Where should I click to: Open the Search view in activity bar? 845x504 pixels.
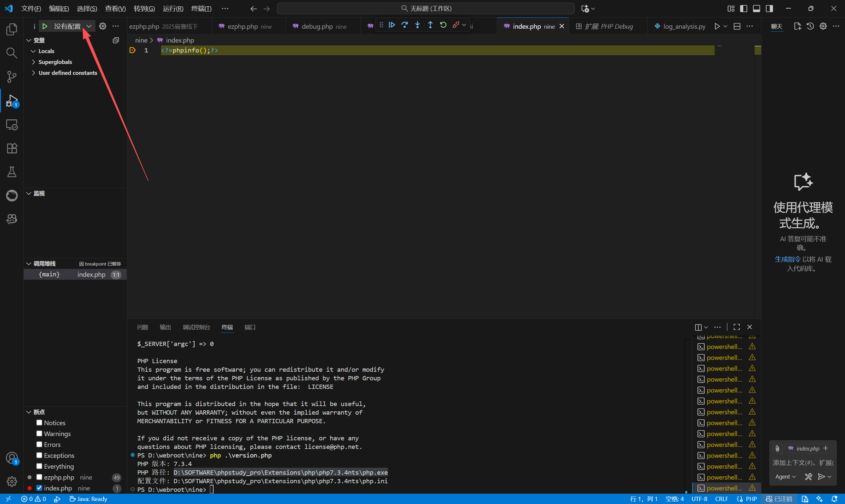pyautogui.click(x=12, y=53)
